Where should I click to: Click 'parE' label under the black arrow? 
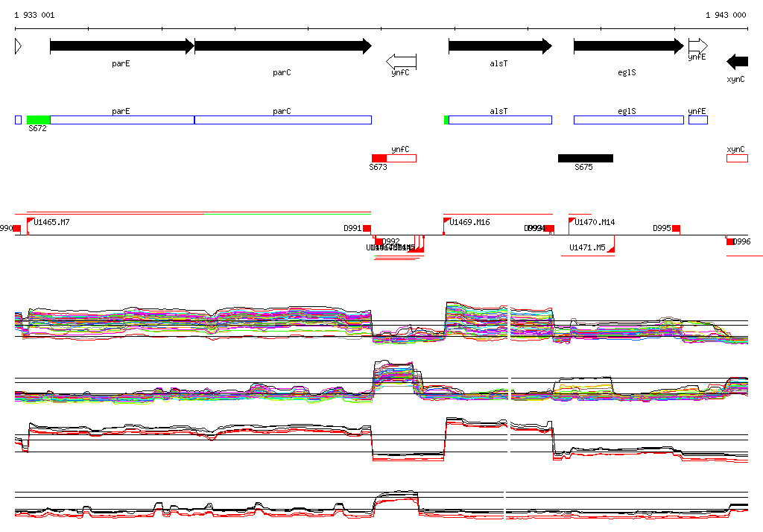(x=121, y=64)
